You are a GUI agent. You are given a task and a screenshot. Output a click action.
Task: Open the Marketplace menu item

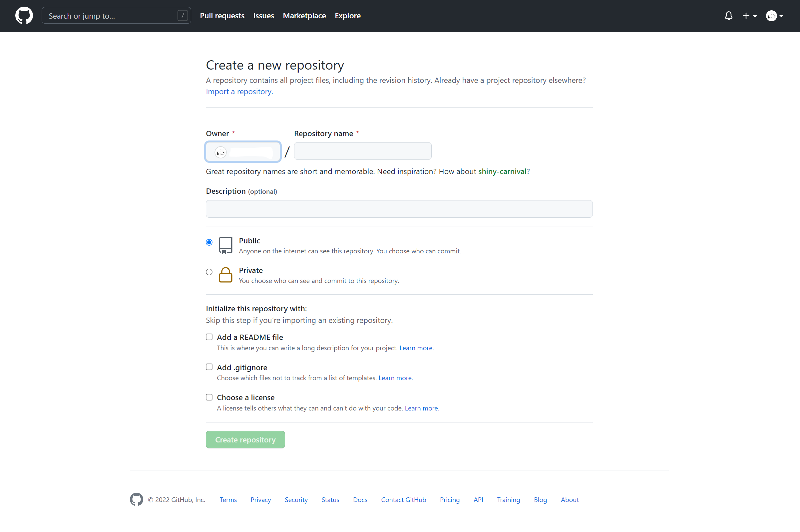coord(304,16)
